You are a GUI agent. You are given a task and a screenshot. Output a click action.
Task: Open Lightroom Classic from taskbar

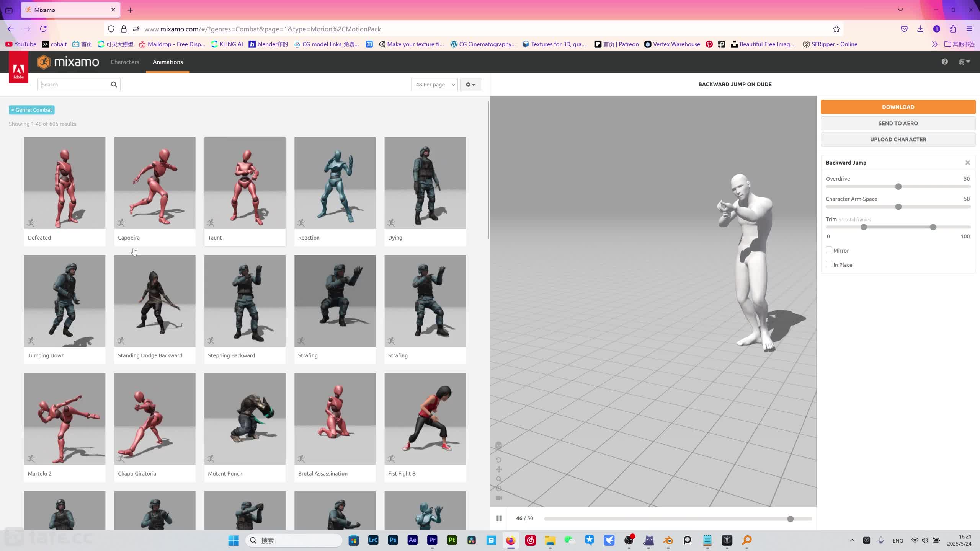click(373, 540)
